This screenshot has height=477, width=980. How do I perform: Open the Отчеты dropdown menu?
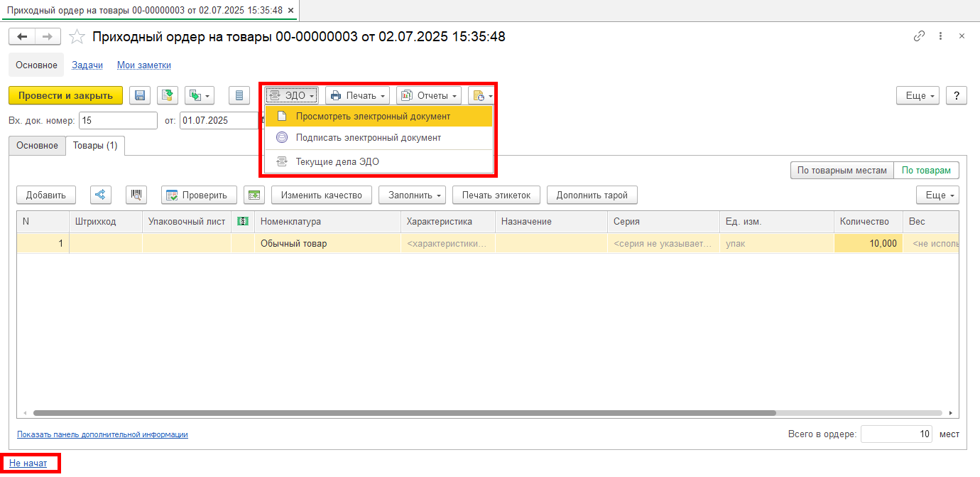[429, 95]
